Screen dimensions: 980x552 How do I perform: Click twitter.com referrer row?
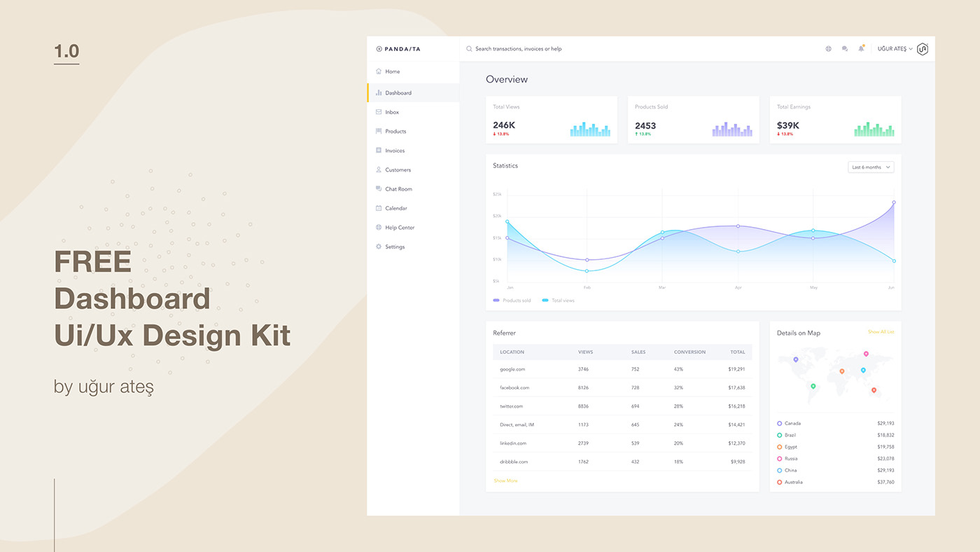622,406
